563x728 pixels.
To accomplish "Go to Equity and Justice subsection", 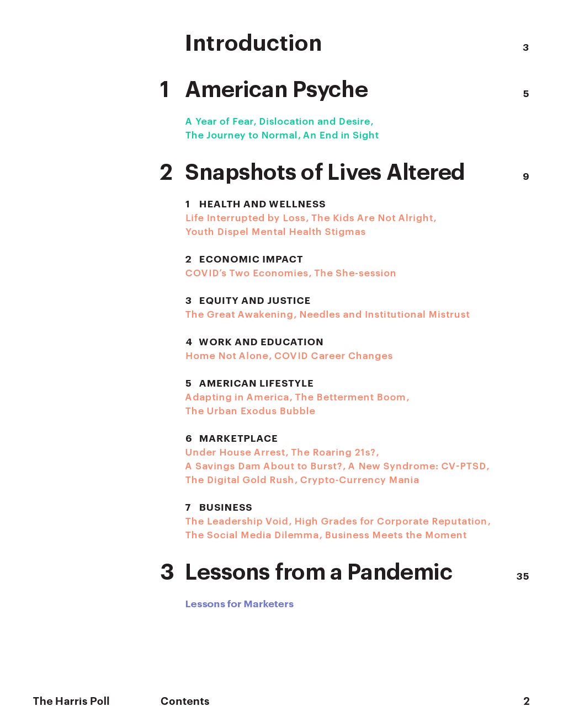I will (x=254, y=301).
